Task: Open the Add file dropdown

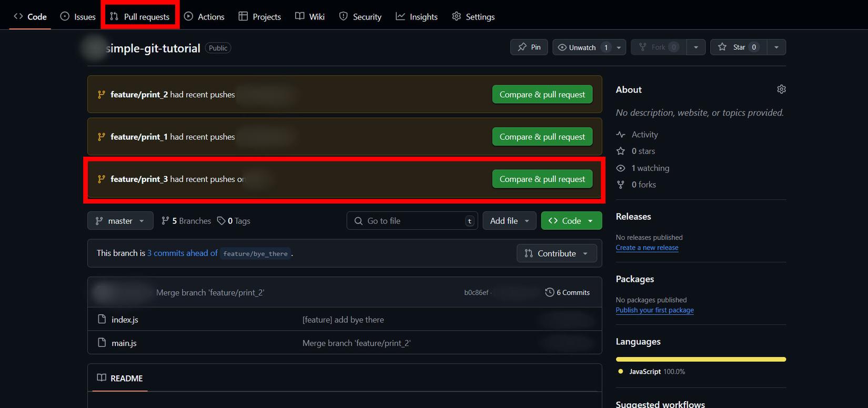Action: click(510, 221)
